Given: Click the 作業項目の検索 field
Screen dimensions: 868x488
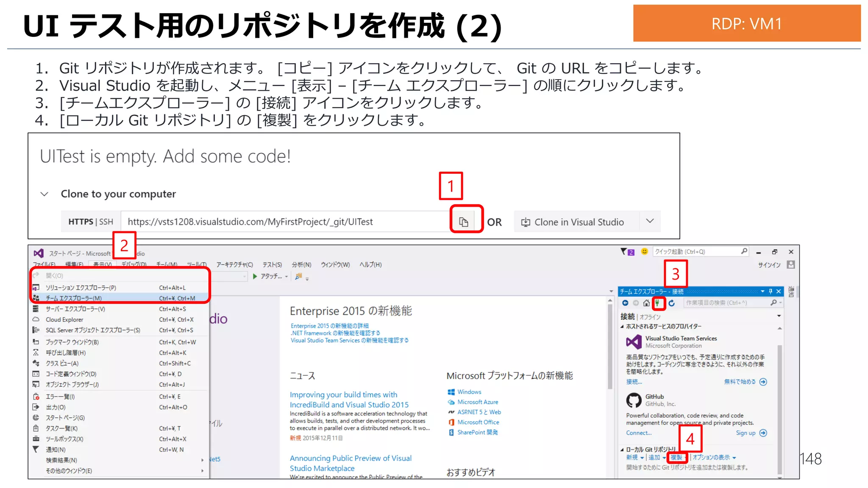Looking at the screenshot, I should point(733,303).
